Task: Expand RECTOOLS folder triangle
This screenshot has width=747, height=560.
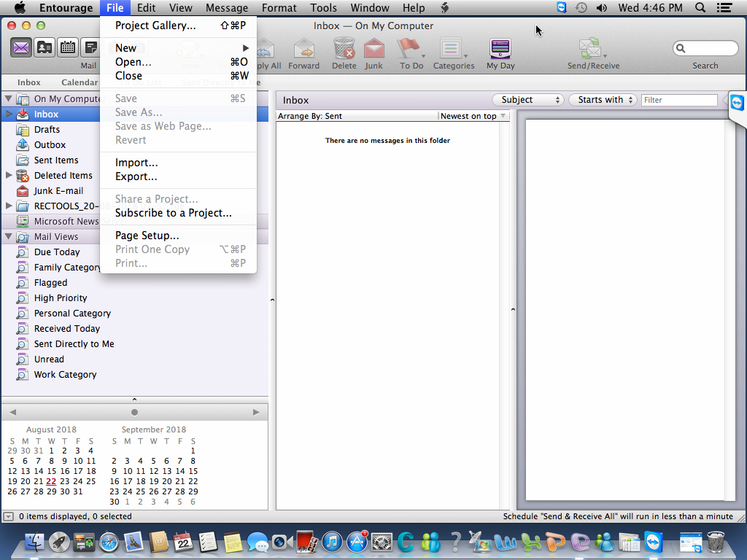Action: coord(9,206)
